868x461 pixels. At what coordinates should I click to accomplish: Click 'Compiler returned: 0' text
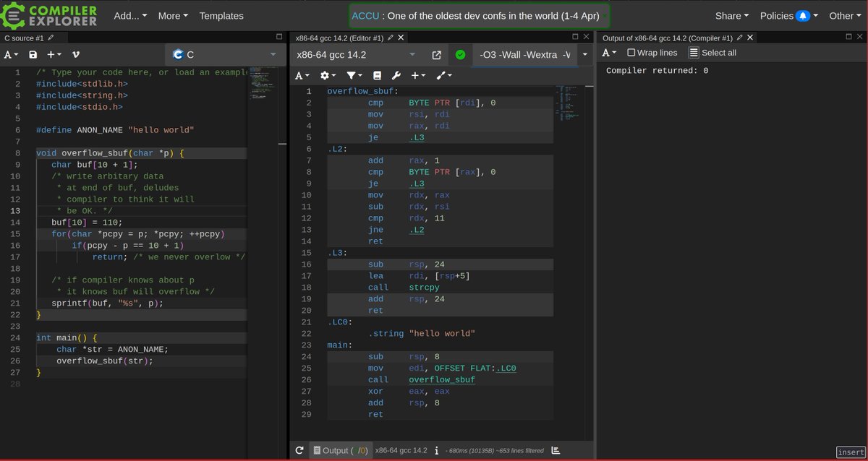point(657,71)
